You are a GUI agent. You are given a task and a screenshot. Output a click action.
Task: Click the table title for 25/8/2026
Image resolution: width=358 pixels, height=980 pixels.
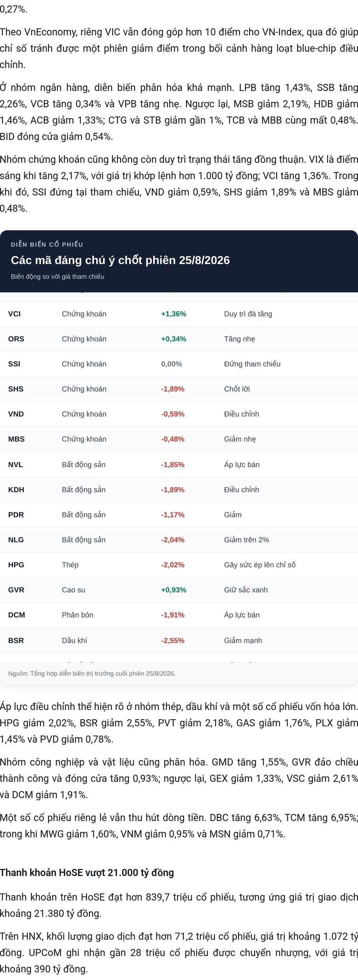pos(120,260)
